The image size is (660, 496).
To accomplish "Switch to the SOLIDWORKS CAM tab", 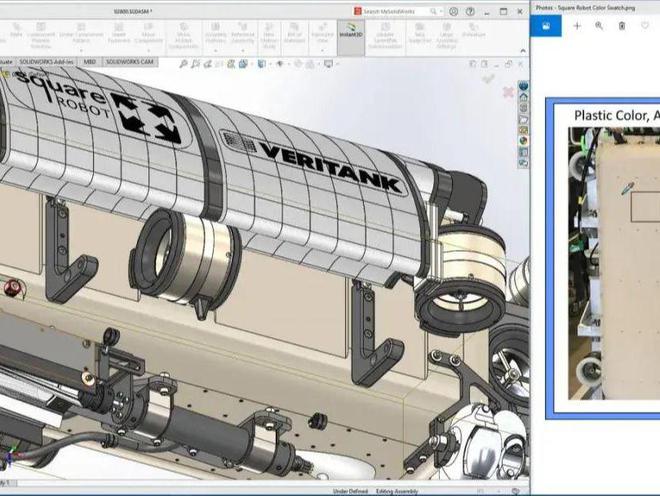I will tap(129, 62).
